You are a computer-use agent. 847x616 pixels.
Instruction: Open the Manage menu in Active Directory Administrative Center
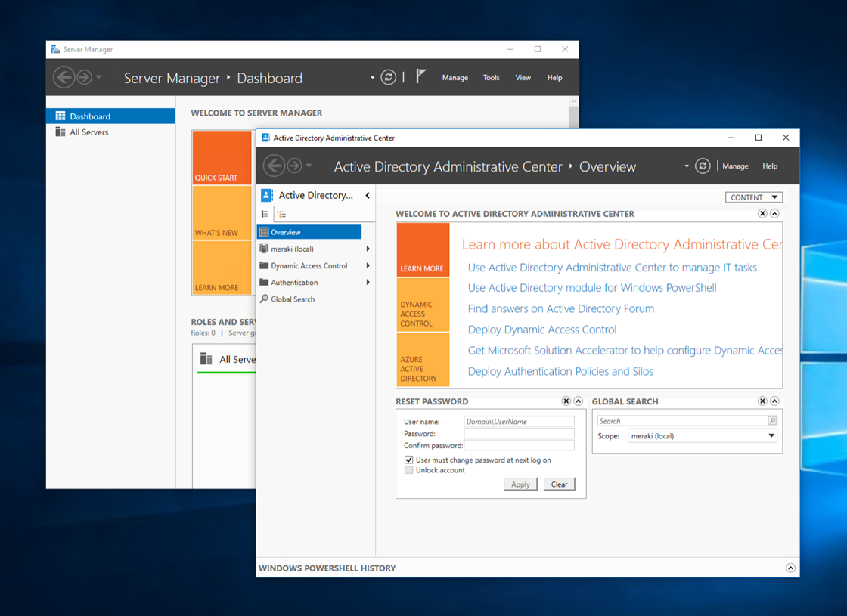pyautogui.click(x=734, y=166)
